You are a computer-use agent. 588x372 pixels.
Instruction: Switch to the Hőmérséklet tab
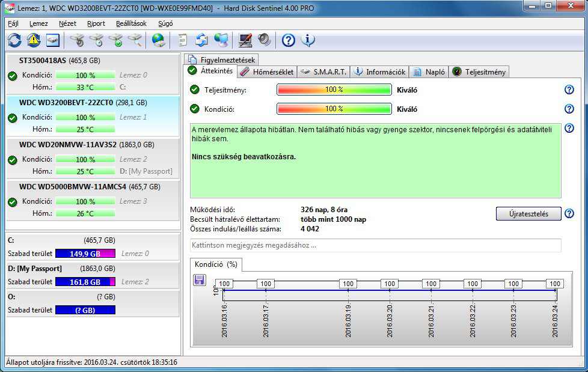pos(266,72)
